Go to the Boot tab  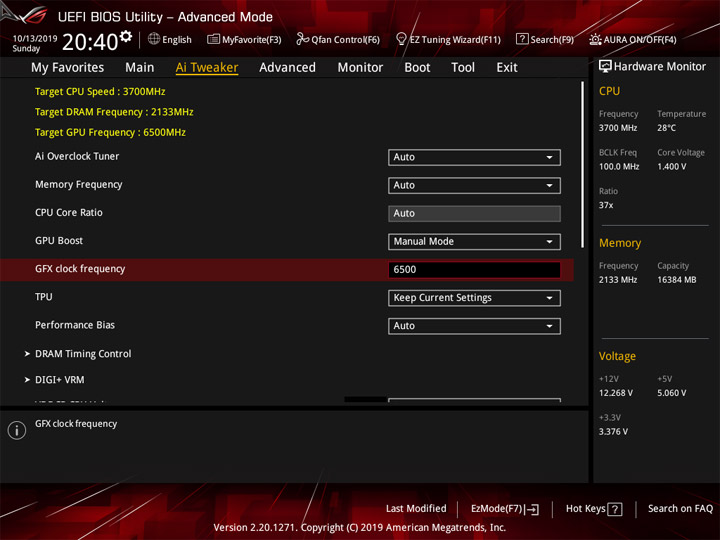pyautogui.click(x=417, y=68)
